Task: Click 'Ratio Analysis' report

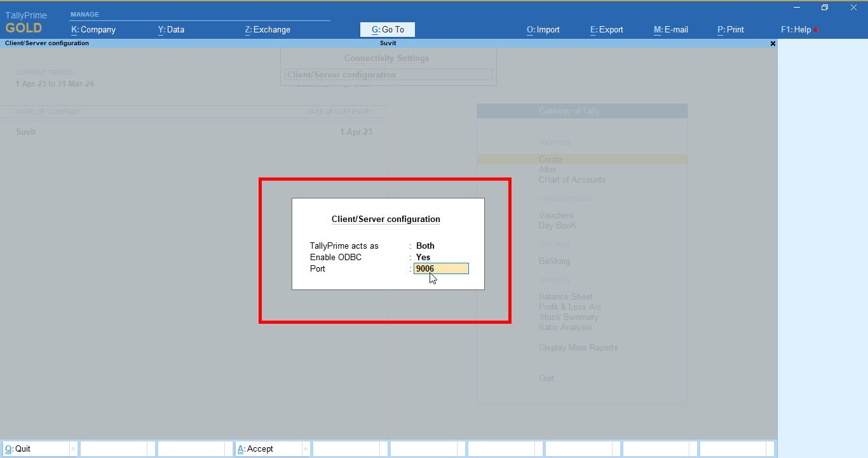Action: coord(565,327)
